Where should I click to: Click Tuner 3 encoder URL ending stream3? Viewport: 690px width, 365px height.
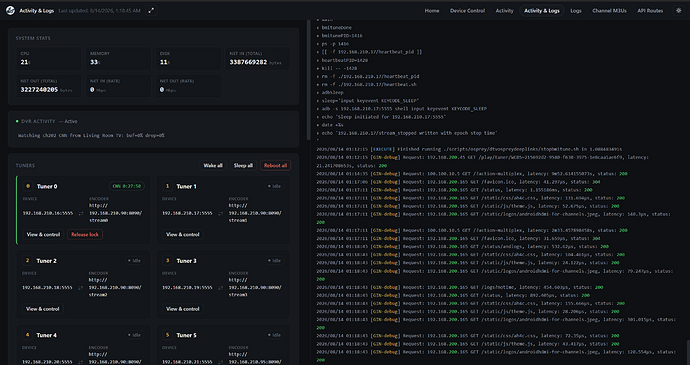pyautogui.click(x=255, y=288)
